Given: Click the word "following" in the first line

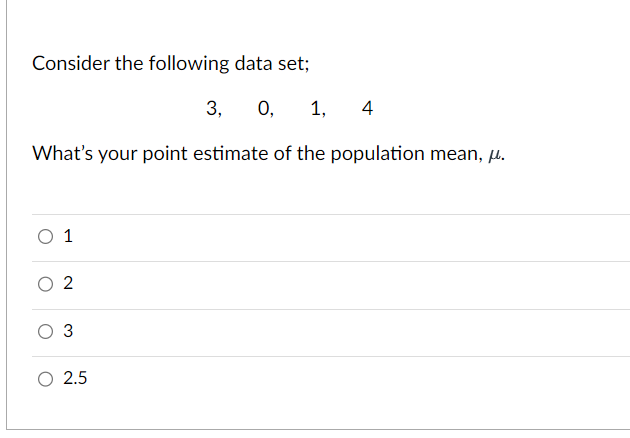Looking at the screenshot, I should click(x=189, y=64).
